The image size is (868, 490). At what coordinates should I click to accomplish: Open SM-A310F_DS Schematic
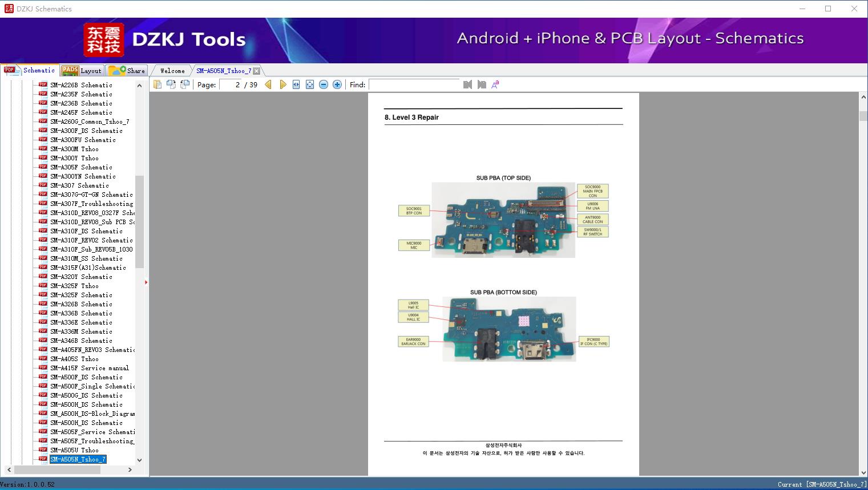coord(86,231)
